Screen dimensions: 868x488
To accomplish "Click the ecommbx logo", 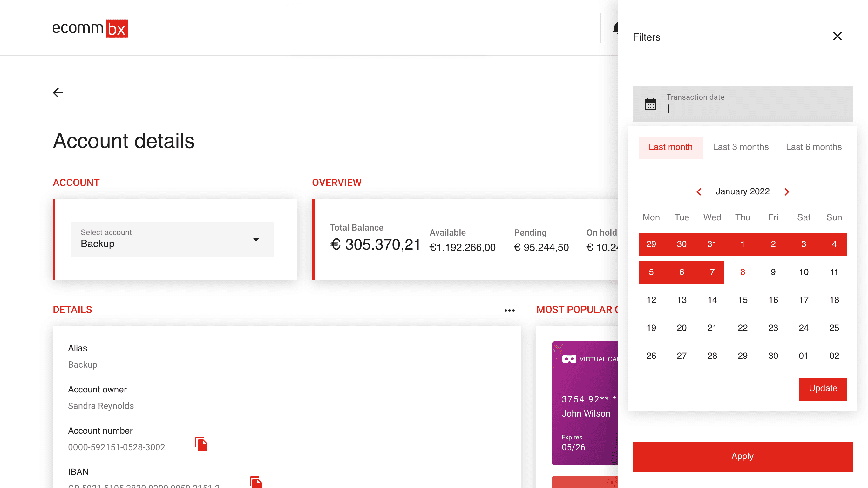I will tap(90, 28).
